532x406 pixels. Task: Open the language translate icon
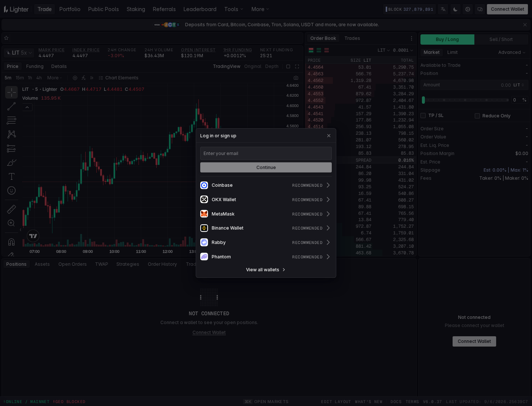click(443, 9)
